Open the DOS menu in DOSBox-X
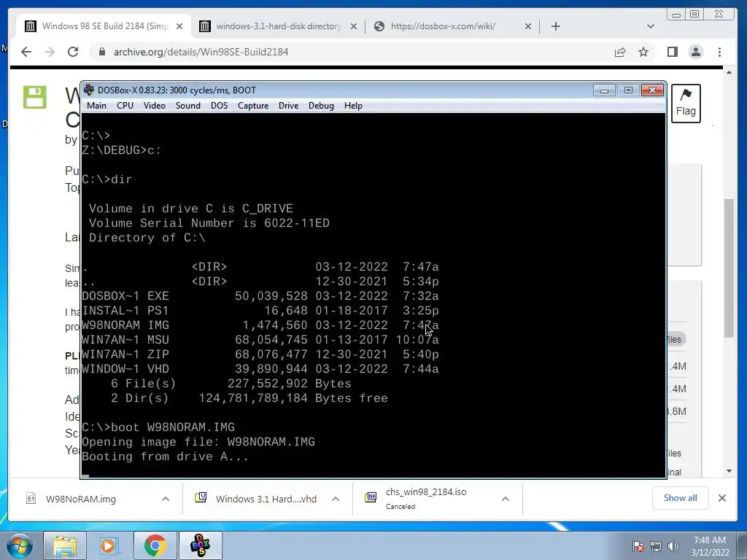The image size is (747, 560). [x=219, y=106]
